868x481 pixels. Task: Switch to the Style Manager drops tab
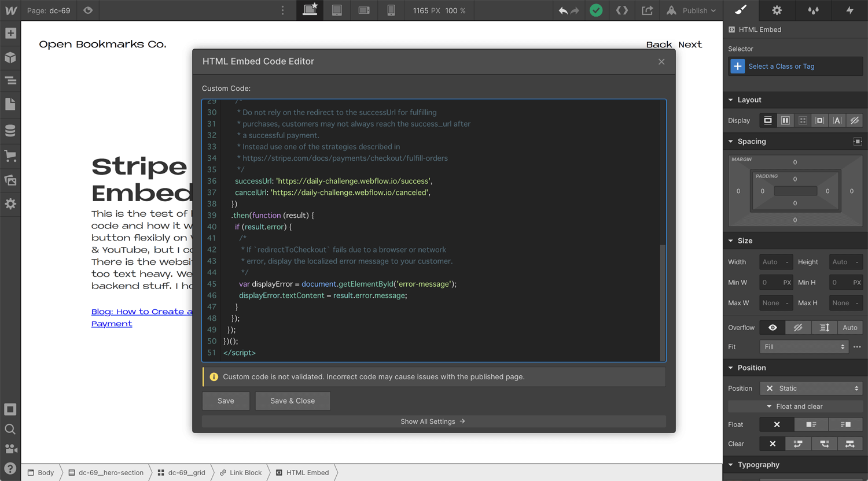point(814,10)
